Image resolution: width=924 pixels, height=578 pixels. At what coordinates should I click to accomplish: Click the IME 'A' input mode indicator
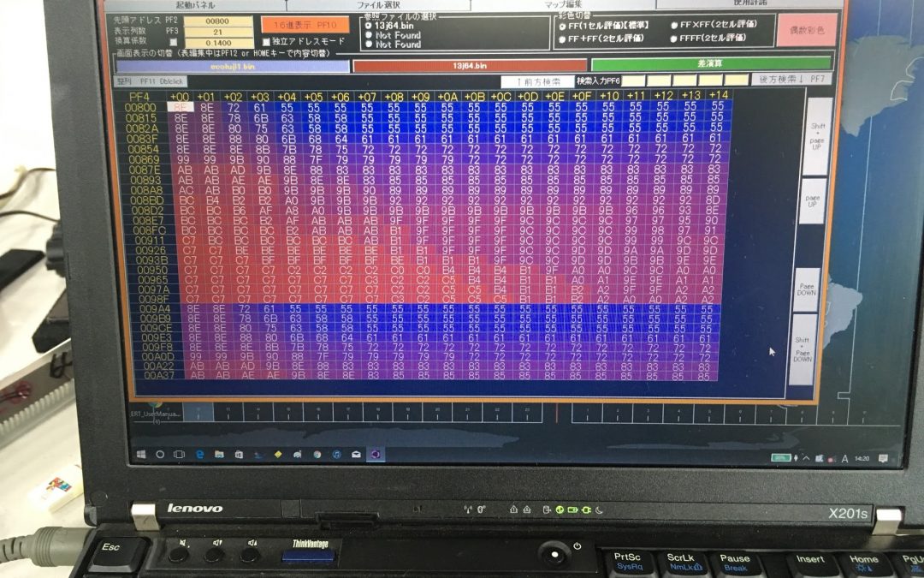click(844, 459)
